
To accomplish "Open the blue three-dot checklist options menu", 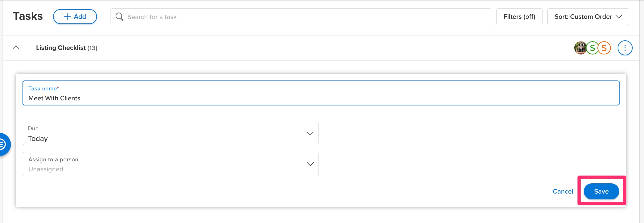I will (625, 48).
